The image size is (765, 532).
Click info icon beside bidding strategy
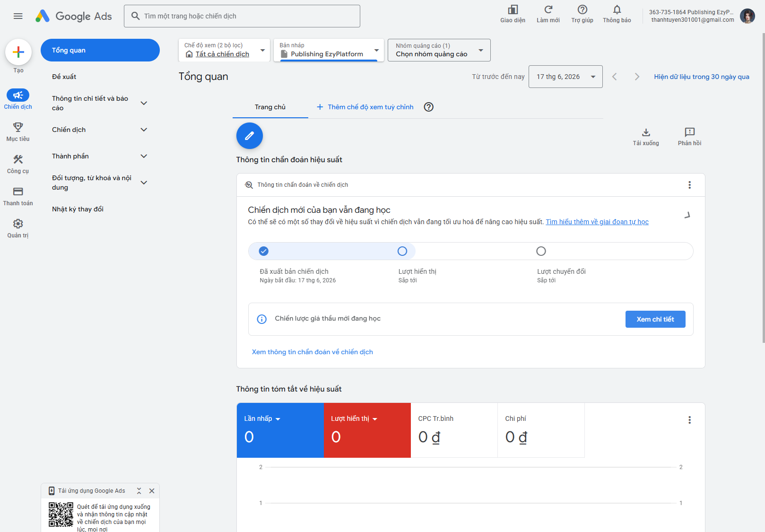(262, 319)
